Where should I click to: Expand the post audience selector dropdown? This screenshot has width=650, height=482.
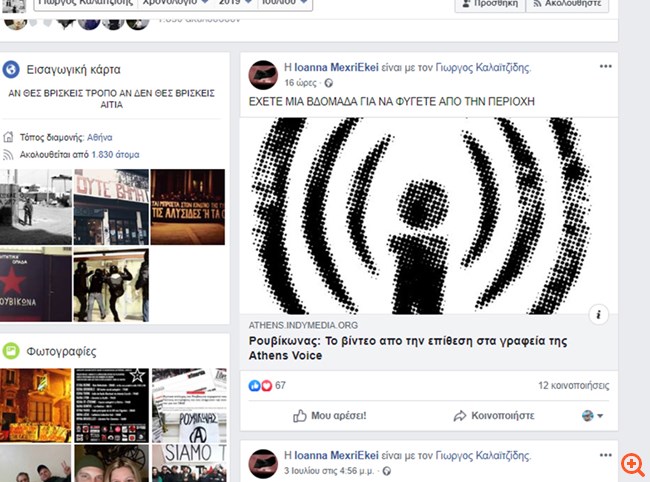pos(593,415)
